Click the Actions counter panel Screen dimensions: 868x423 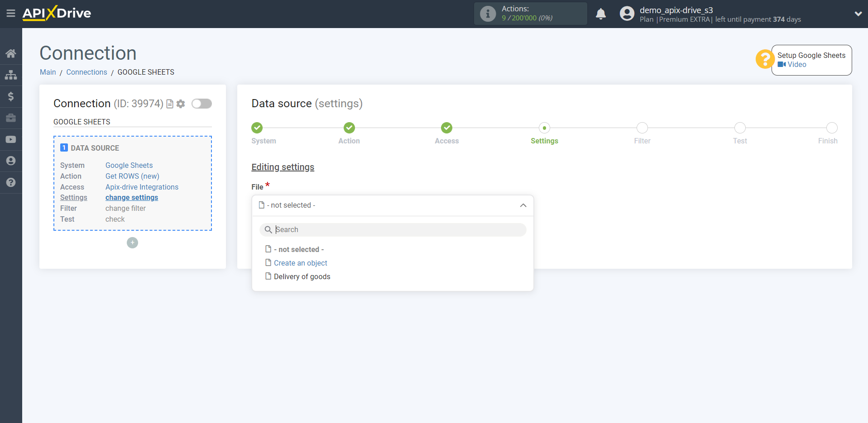point(531,14)
